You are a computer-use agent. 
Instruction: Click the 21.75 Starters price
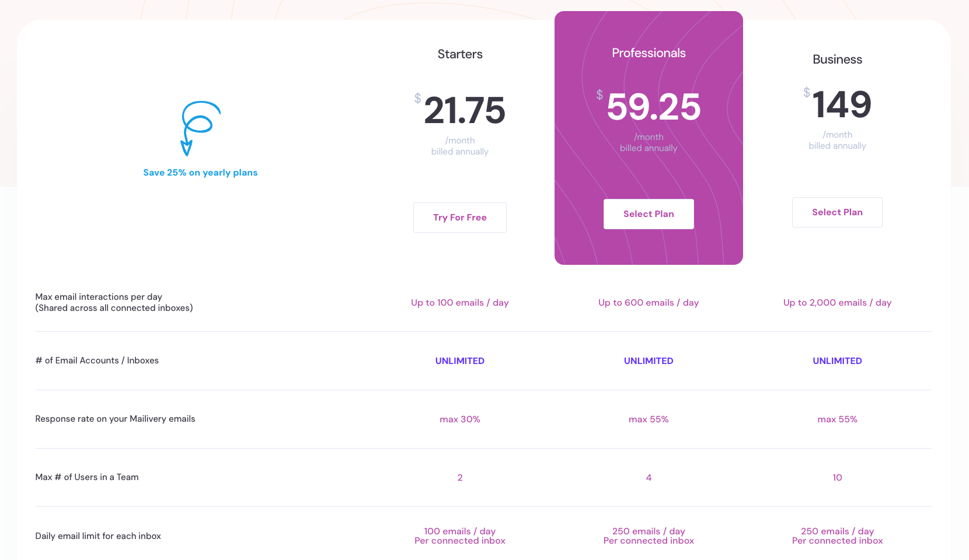(x=464, y=110)
